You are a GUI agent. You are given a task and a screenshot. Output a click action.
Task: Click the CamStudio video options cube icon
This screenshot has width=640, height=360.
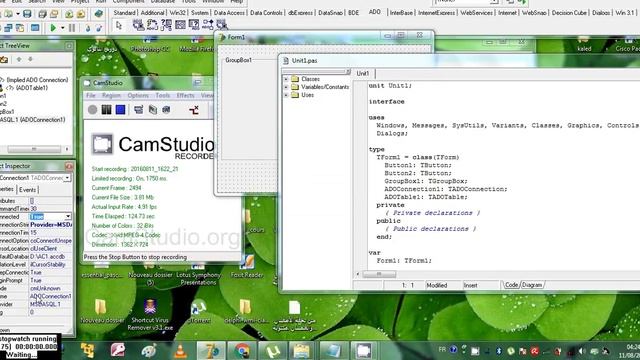pos(166,109)
